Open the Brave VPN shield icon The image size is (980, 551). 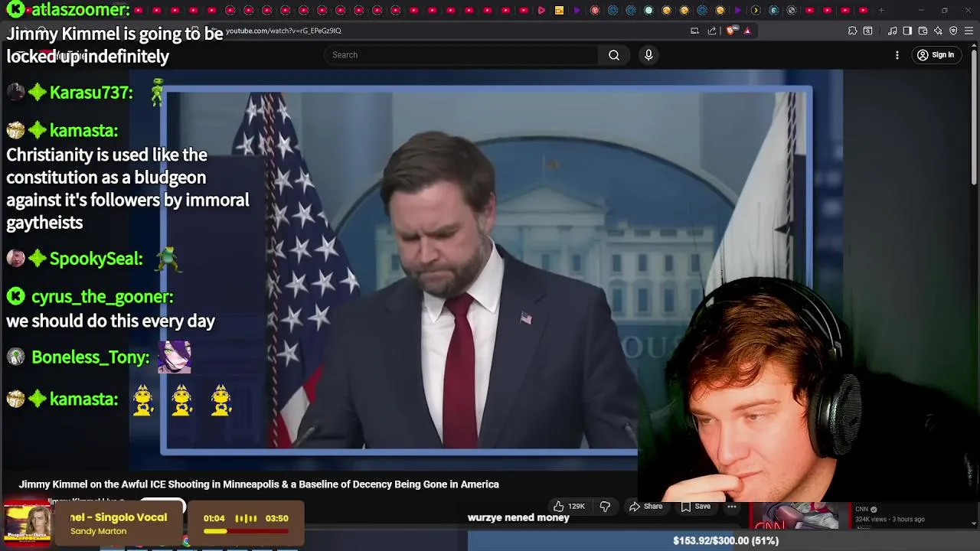click(x=953, y=31)
